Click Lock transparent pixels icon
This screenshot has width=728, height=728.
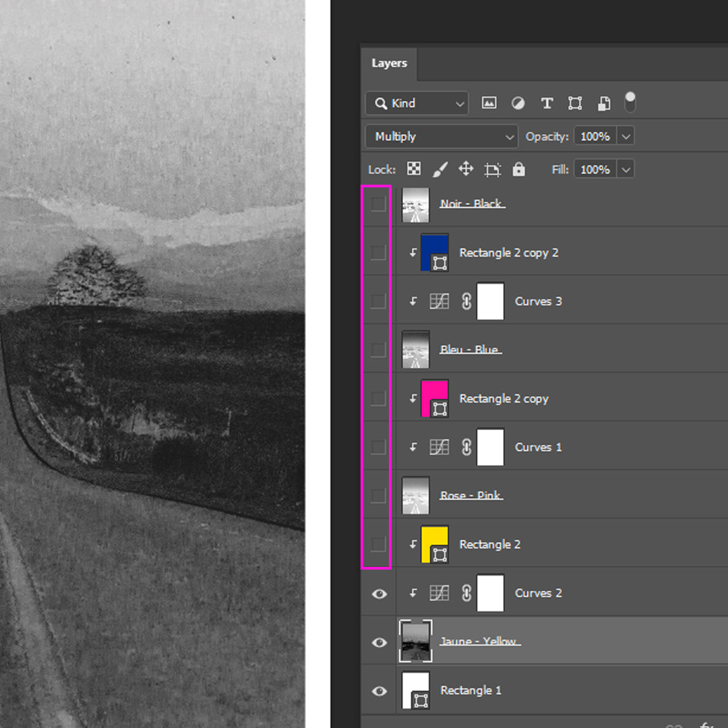click(x=414, y=169)
